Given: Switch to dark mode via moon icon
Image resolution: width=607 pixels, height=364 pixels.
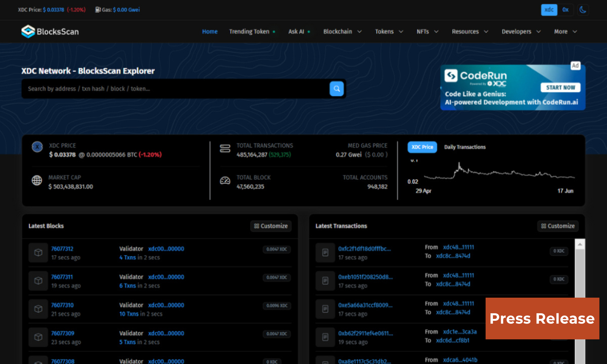Looking at the screenshot, I should (x=583, y=10).
